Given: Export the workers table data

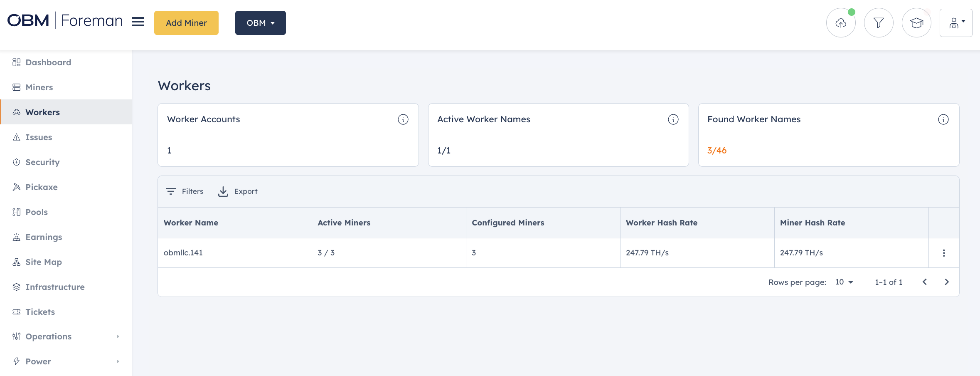Looking at the screenshot, I should point(238,191).
